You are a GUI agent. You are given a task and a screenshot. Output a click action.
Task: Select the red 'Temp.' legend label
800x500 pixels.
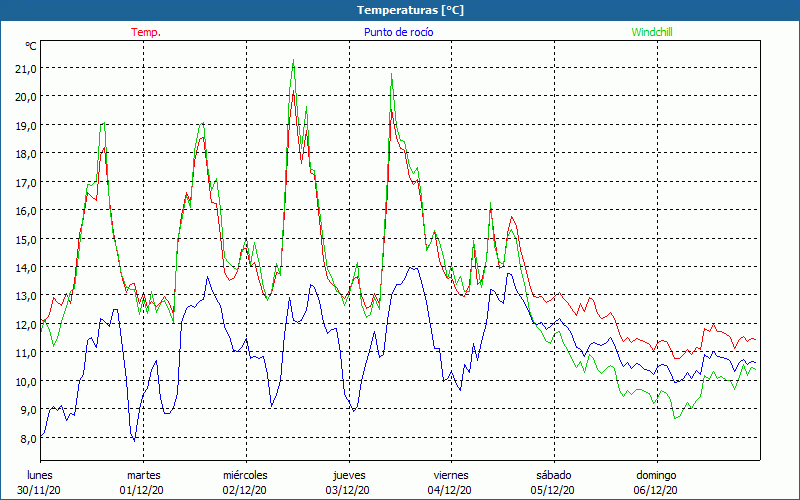[146, 32]
